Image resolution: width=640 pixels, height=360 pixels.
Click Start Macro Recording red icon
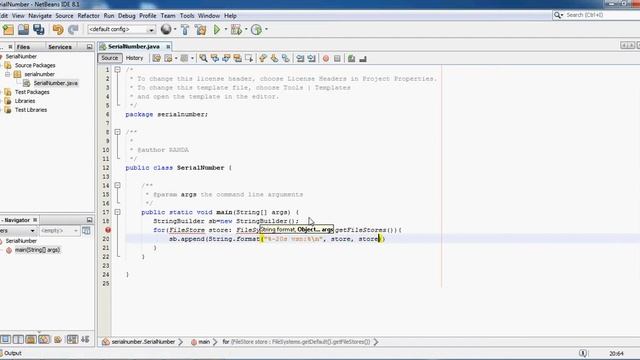(x=326, y=59)
